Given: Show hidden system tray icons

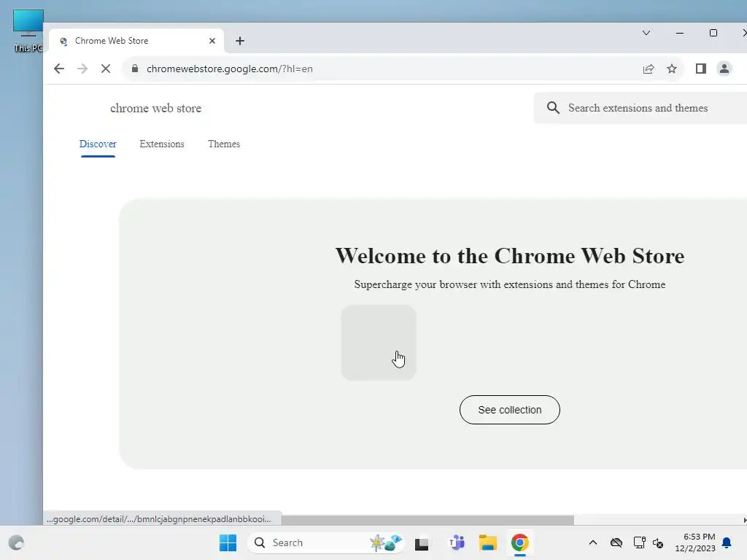Looking at the screenshot, I should (x=593, y=542).
